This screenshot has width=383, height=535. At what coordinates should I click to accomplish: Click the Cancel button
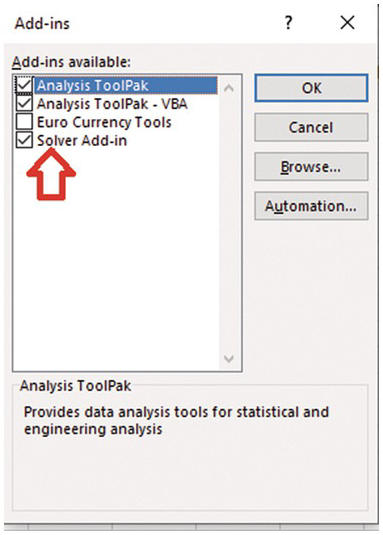click(311, 127)
